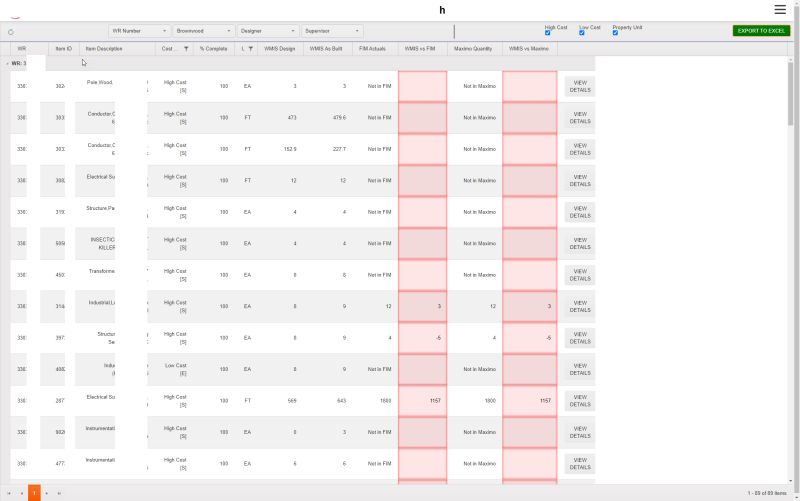Select page 1 in the pager

[34, 493]
